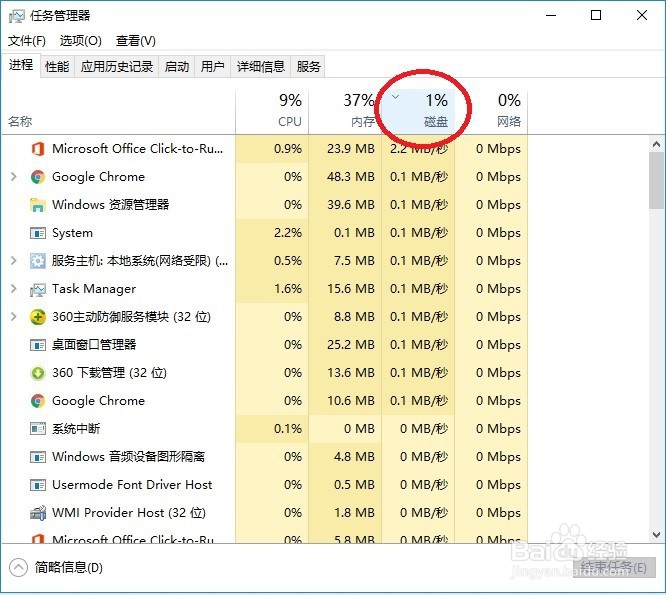Click the Microsoft Office Click-to-Run icon at 23.9 MB

click(38, 149)
